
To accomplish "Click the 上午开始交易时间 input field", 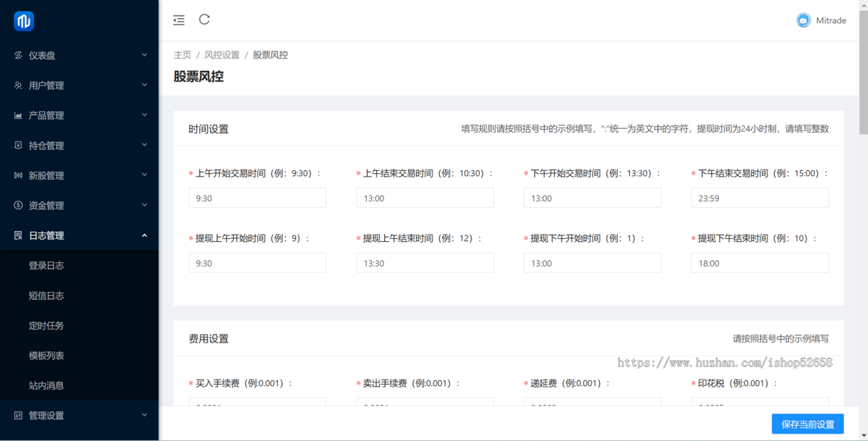I will pos(258,198).
